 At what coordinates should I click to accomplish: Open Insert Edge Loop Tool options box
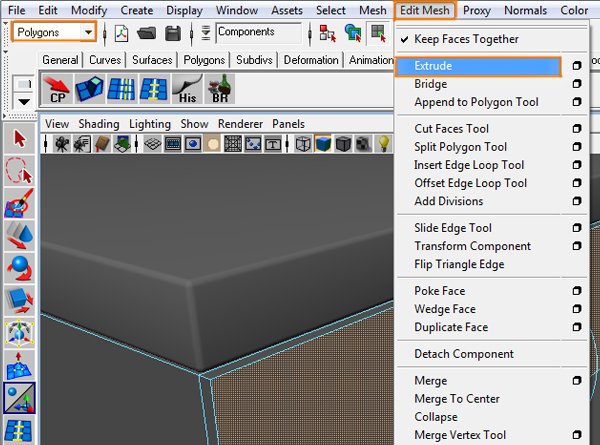tap(577, 165)
